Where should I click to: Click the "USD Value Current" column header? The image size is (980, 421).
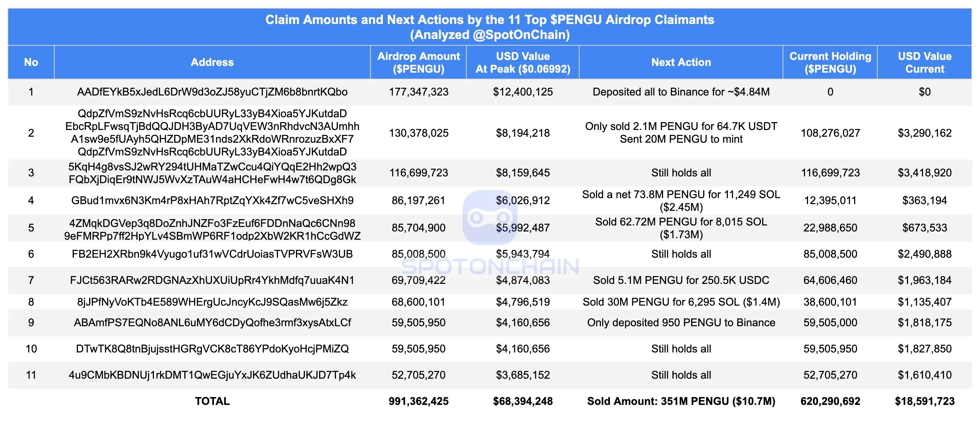point(924,63)
